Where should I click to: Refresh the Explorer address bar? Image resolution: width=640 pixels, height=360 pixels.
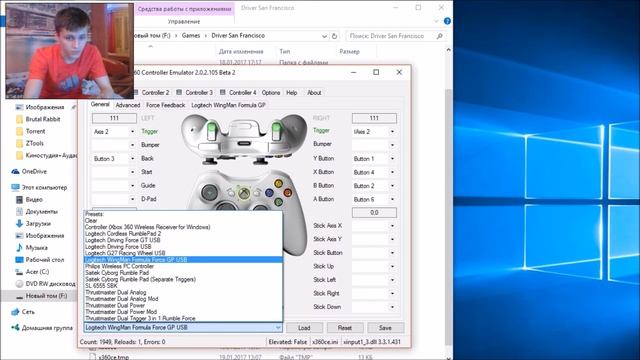coord(334,36)
